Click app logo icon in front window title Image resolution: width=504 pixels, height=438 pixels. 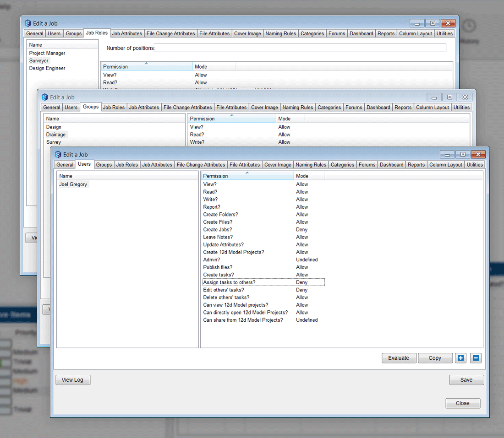click(x=58, y=155)
